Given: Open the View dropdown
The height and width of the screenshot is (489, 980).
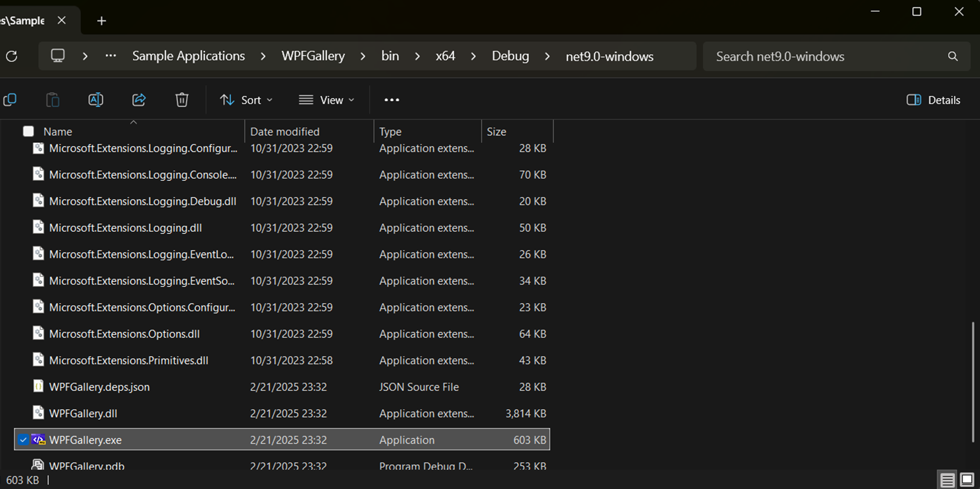Looking at the screenshot, I should (x=327, y=100).
